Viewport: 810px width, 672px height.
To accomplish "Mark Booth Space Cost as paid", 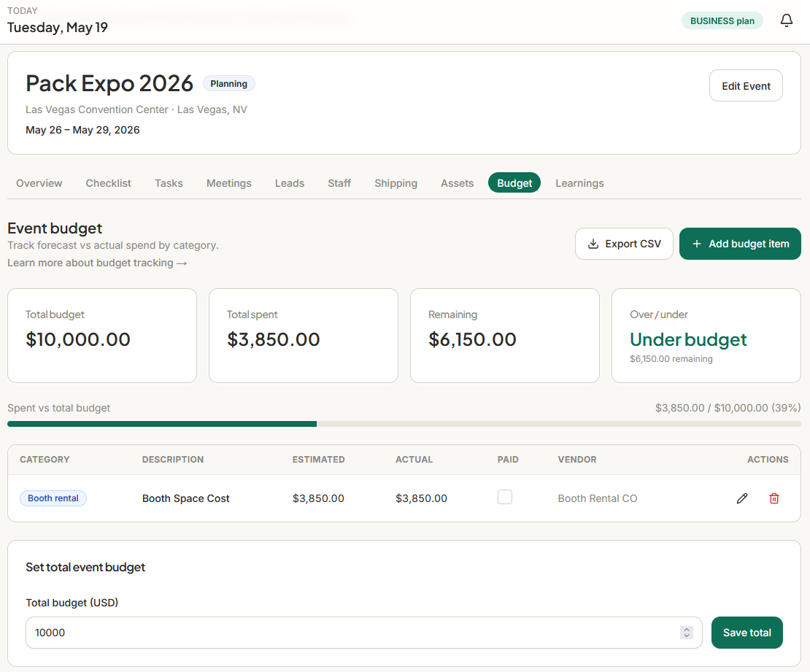I will (x=505, y=497).
